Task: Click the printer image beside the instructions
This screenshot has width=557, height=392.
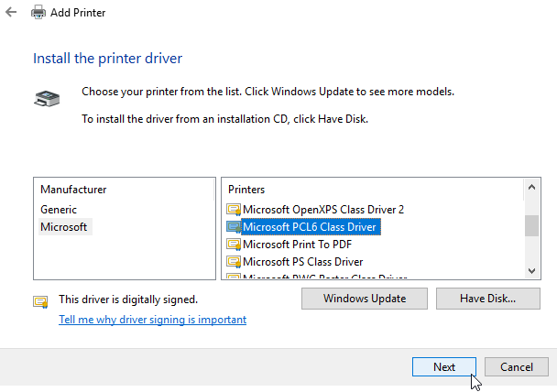Action: point(47,98)
